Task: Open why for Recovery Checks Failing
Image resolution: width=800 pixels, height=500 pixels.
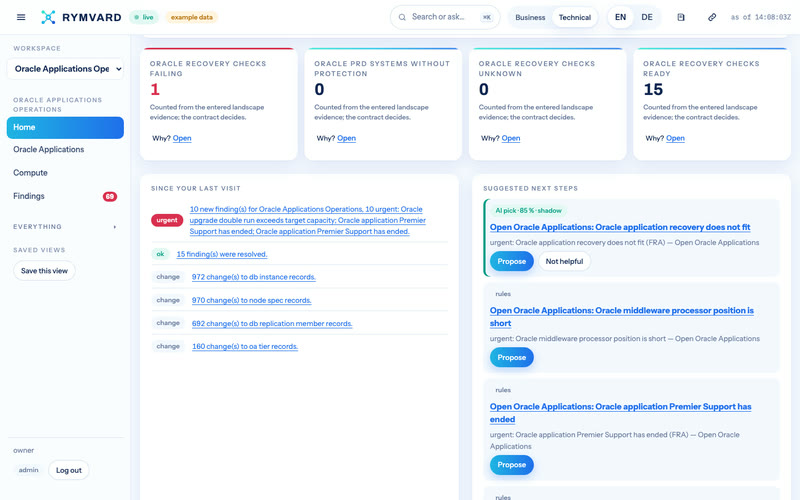Action: coord(182,138)
